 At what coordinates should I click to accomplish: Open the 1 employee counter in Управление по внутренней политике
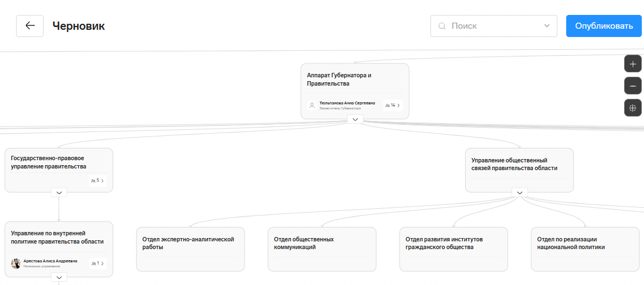[98, 263]
